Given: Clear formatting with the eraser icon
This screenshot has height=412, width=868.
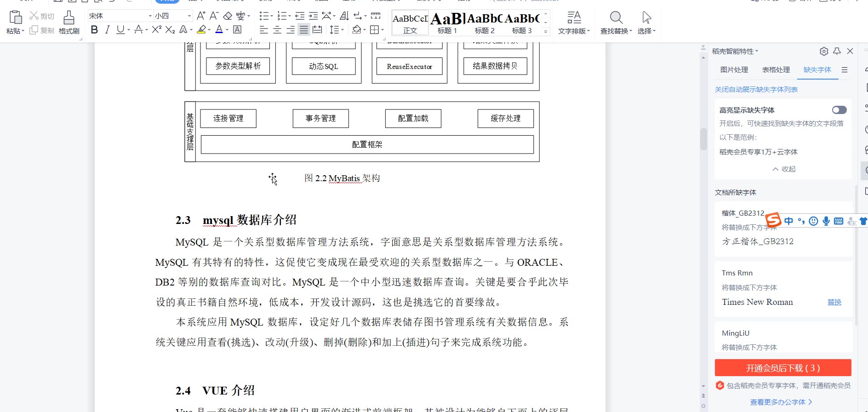Looking at the screenshot, I should click(228, 16).
